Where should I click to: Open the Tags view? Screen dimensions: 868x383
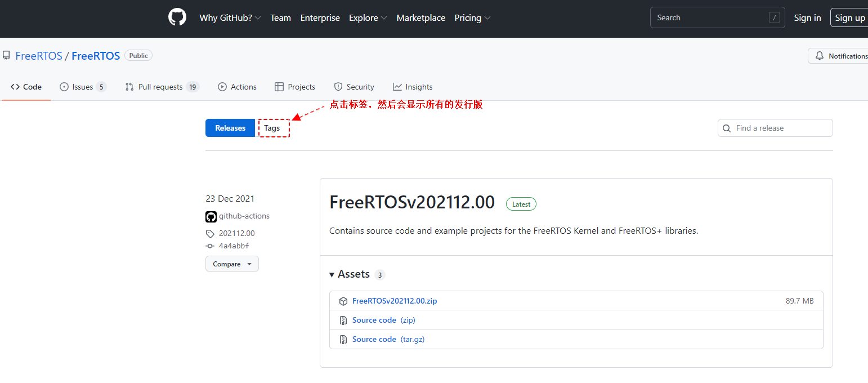(272, 128)
